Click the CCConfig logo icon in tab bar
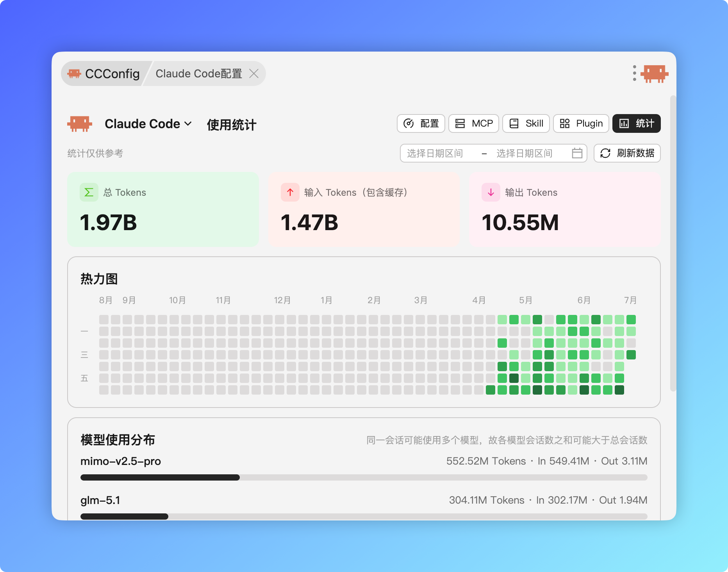 pyautogui.click(x=74, y=73)
